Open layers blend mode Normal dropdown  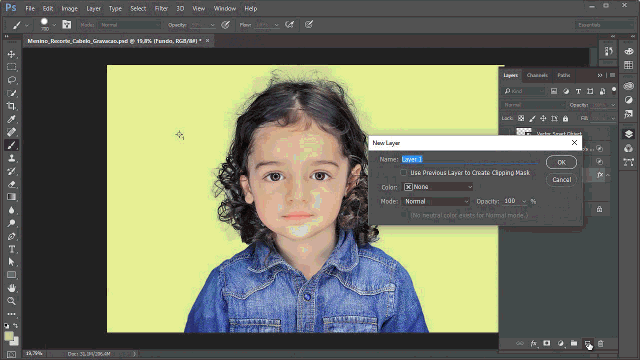[533, 105]
